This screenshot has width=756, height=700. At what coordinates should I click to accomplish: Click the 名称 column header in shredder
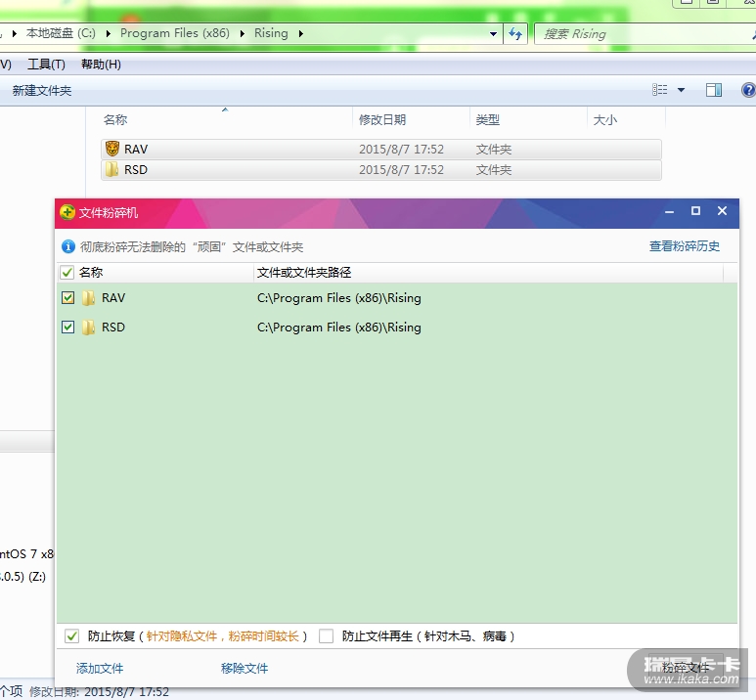tap(164, 273)
